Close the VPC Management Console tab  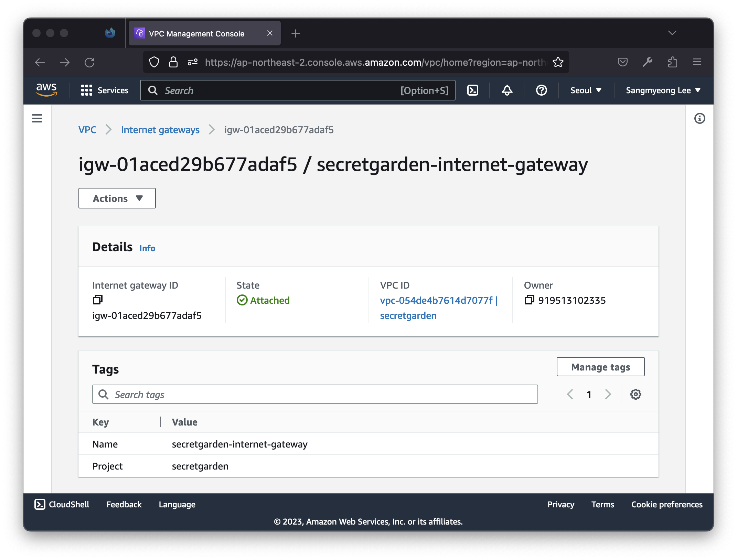pyautogui.click(x=270, y=33)
